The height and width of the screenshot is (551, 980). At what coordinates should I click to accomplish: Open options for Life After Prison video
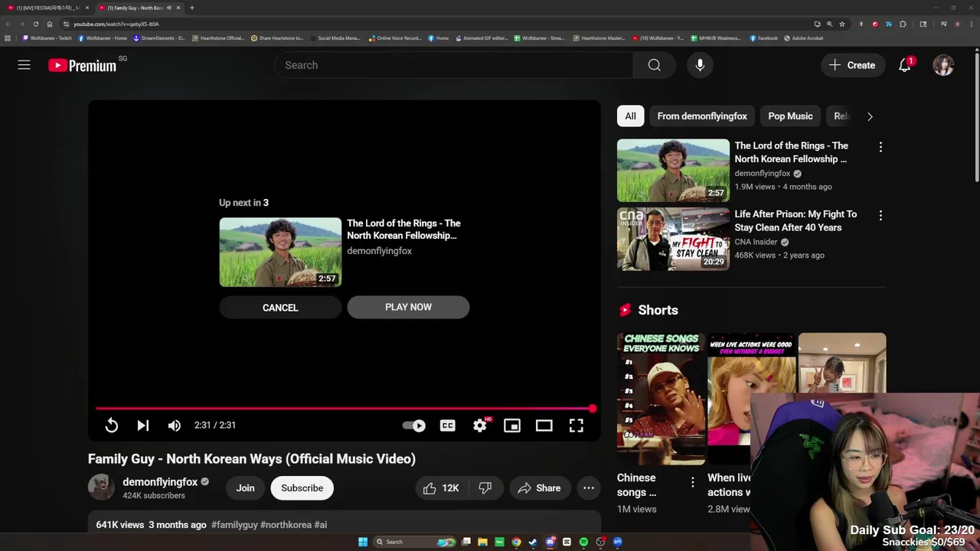(x=880, y=216)
